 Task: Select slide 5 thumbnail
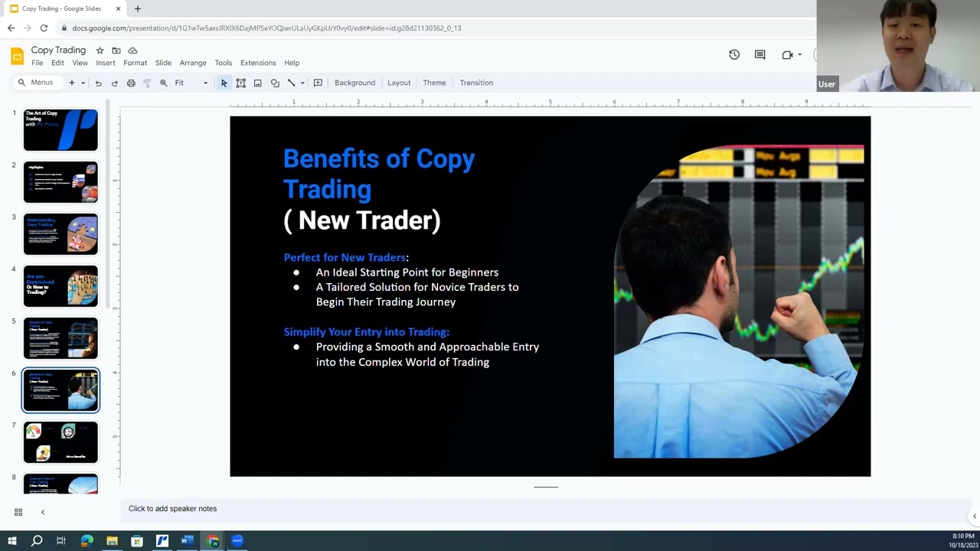pyautogui.click(x=60, y=338)
